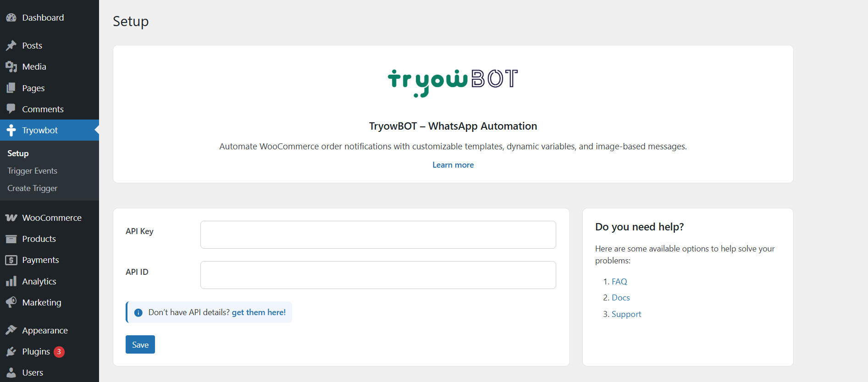Screen dimensions: 868x382
Task: Click the Media library icon
Action: point(11,67)
